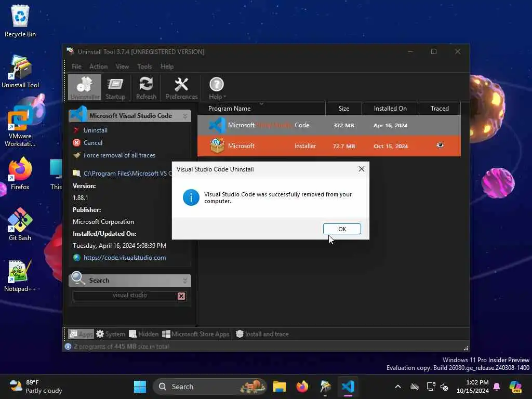Click the taskbar clock and date
Image resolution: width=532 pixels, height=399 pixels.
point(473,387)
